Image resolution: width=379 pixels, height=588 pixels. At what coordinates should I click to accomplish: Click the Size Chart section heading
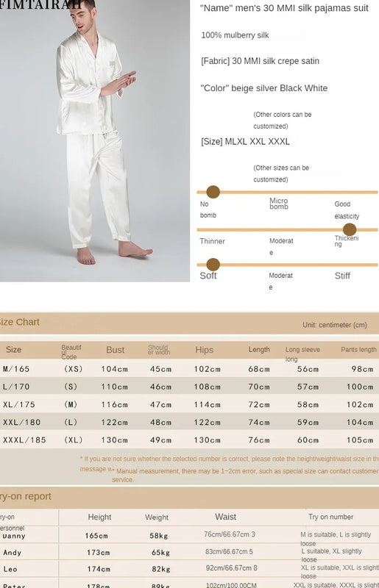coord(20,322)
